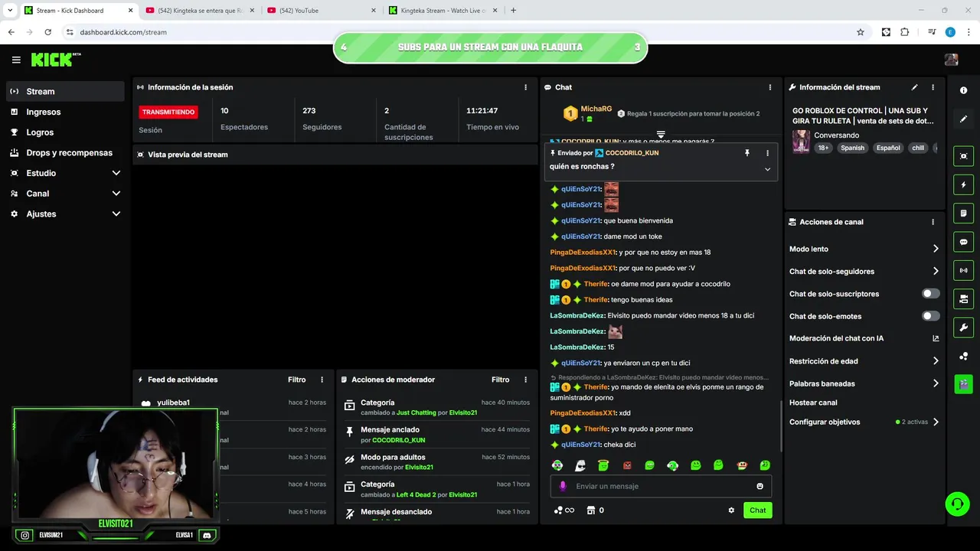Insert the angry red emote
980x551 pixels.
pyautogui.click(x=626, y=465)
